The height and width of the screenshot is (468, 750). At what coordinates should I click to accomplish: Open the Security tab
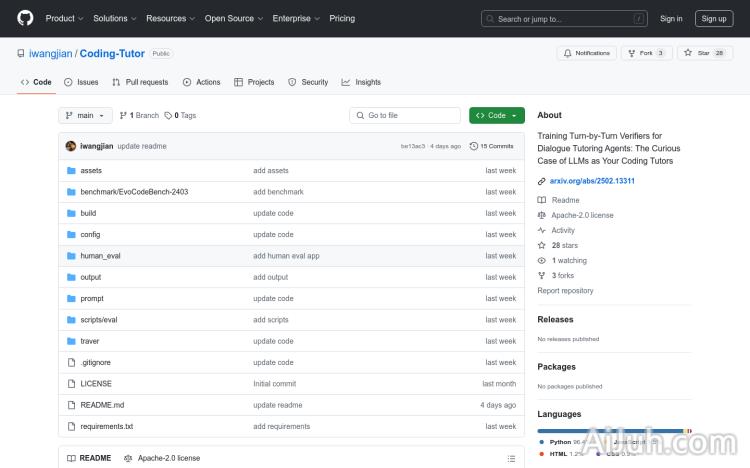pyautogui.click(x=308, y=82)
